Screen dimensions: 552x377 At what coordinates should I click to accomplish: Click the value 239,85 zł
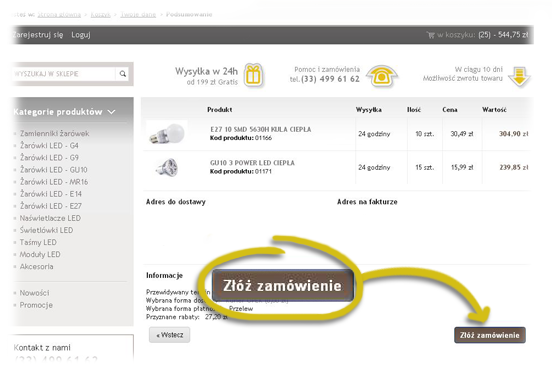[514, 168]
